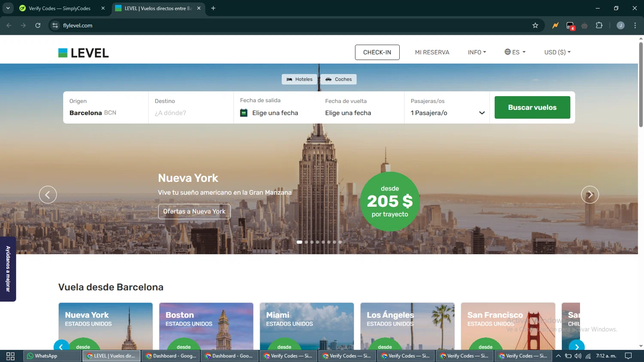Click the desde 205 $ price badge
The image size is (644, 362).
click(390, 202)
